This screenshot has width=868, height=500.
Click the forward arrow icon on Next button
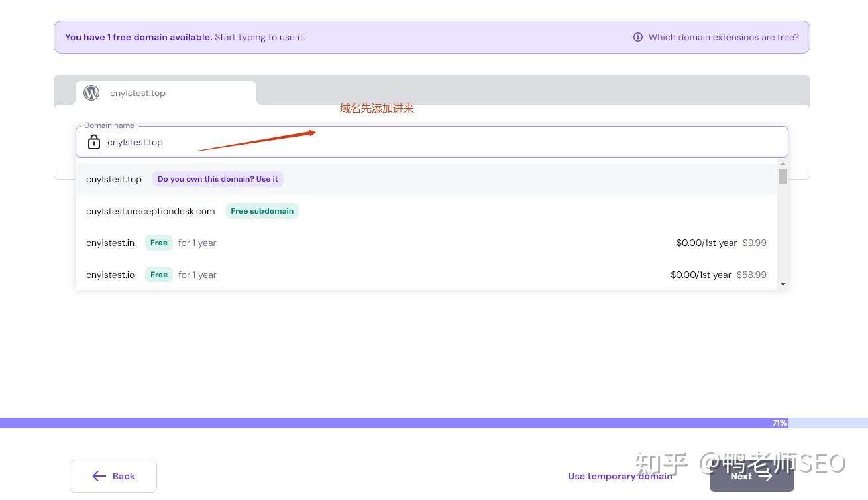(765, 475)
